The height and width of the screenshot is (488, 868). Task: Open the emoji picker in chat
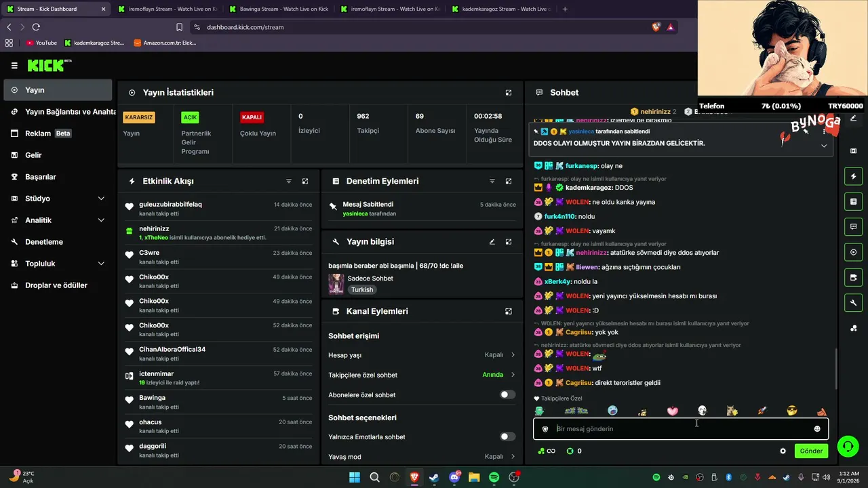point(817,428)
